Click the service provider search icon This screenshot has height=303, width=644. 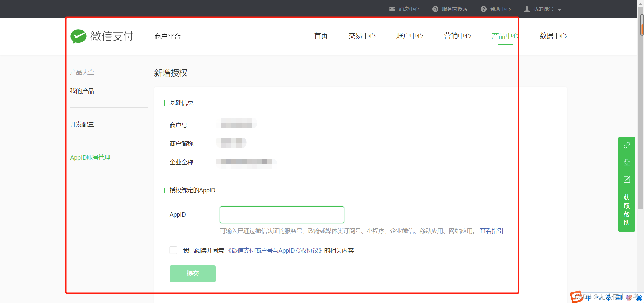tap(435, 9)
